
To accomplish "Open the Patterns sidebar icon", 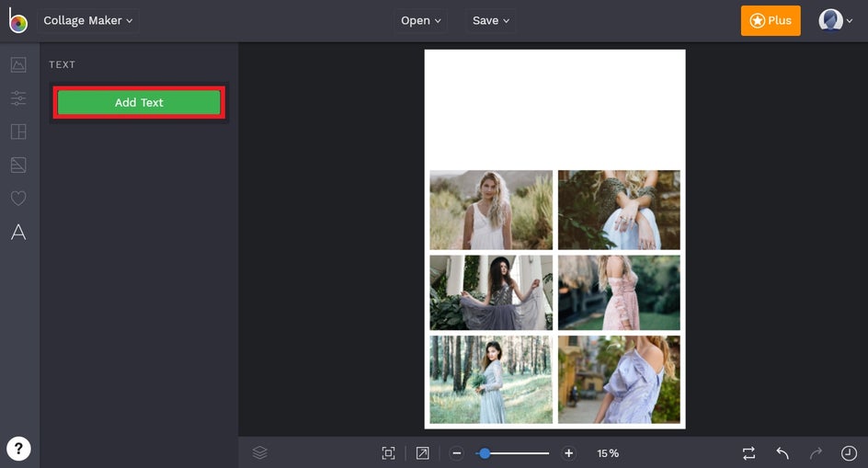I will [18, 166].
